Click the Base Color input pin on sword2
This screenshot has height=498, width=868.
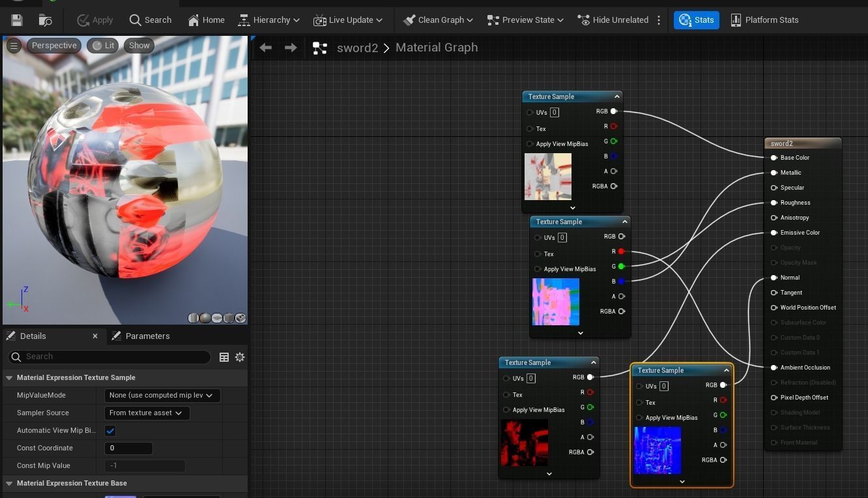pyautogui.click(x=774, y=158)
